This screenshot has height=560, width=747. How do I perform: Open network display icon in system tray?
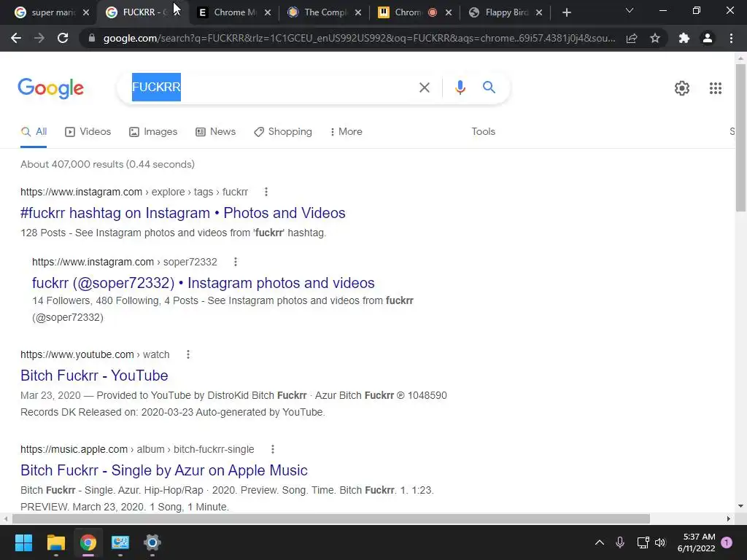coord(643,542)
